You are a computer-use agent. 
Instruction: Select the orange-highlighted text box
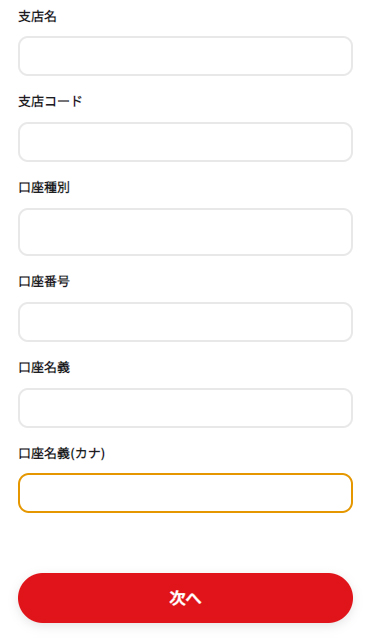pos(185,493)
